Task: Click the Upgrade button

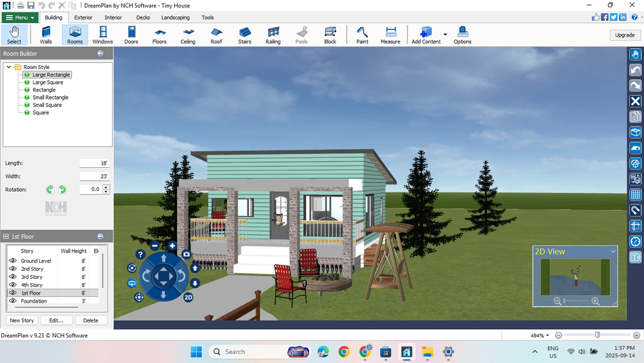Action: click(x=625, y=35)
